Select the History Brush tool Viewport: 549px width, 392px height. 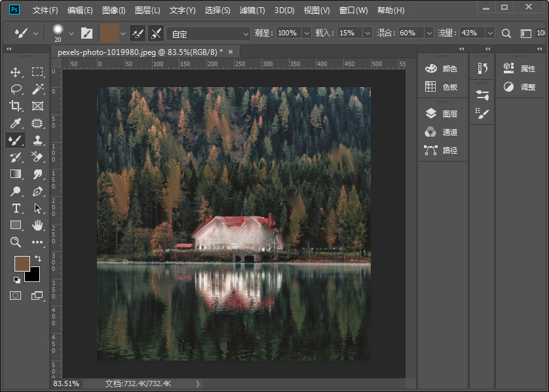click(x=16, y=157)
